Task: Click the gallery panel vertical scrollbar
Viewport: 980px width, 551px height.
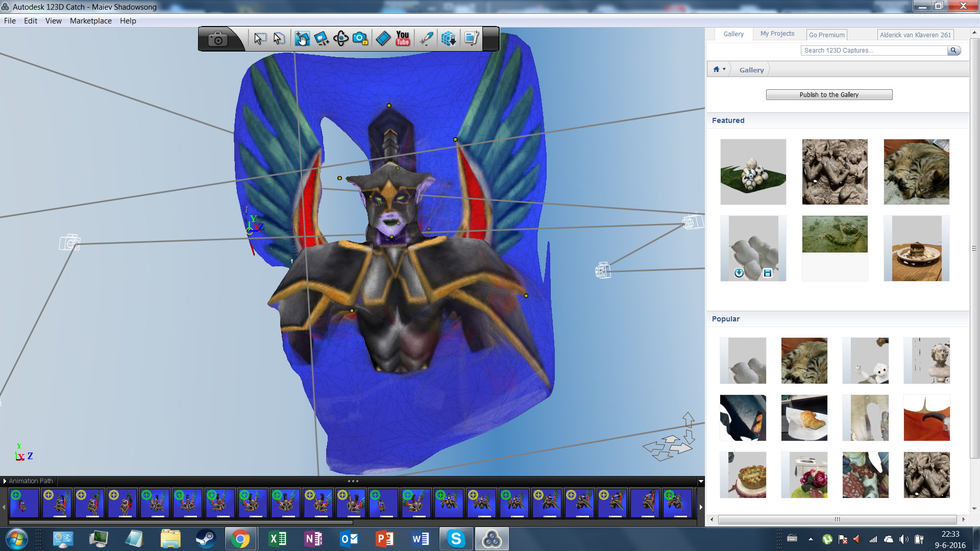Action: 974,248
